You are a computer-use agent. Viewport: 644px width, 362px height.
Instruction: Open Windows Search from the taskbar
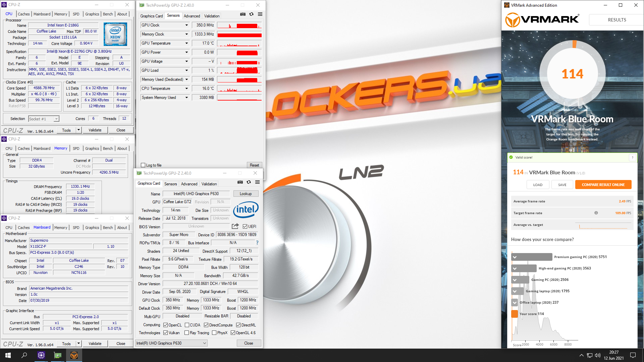click(x=24, y=355)
